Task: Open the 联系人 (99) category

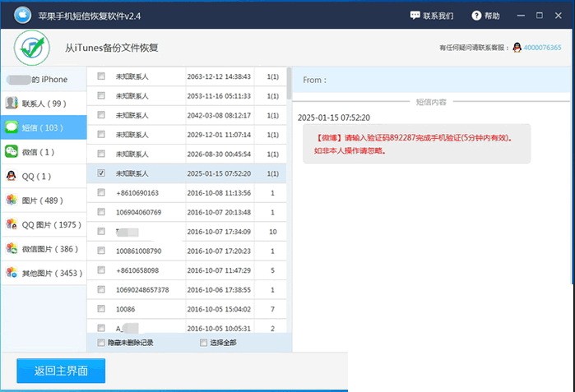Action: (x=44, y=104)
